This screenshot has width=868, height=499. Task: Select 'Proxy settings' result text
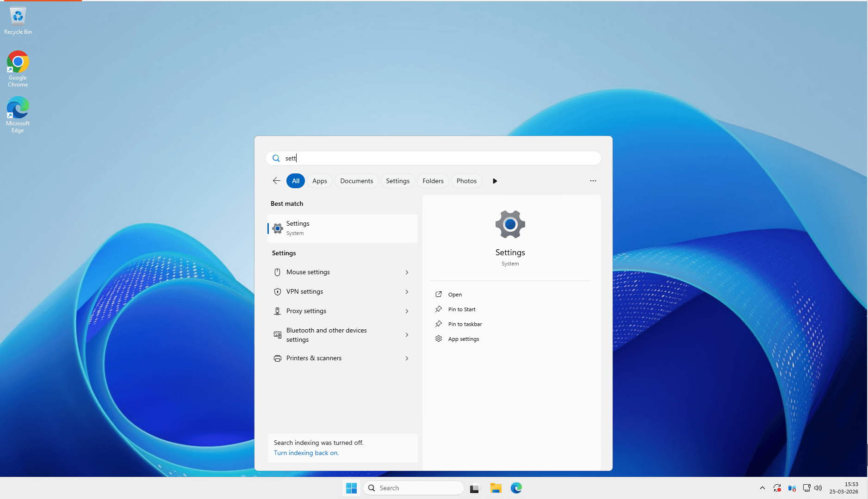[x=306, y=311]
